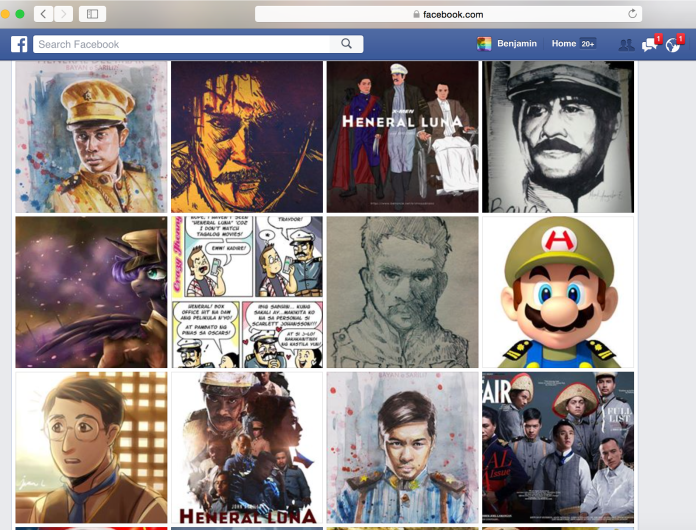This screenshot has width=696, height=530.
Task: Open the Vanity Fair style cast cover
Action: tap(558, 447)
